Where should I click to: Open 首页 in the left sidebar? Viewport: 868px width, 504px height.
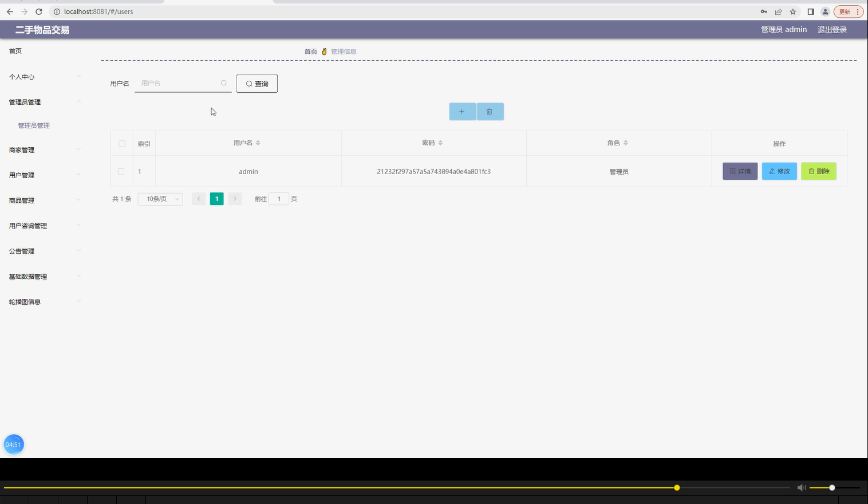tap(15, 51)
